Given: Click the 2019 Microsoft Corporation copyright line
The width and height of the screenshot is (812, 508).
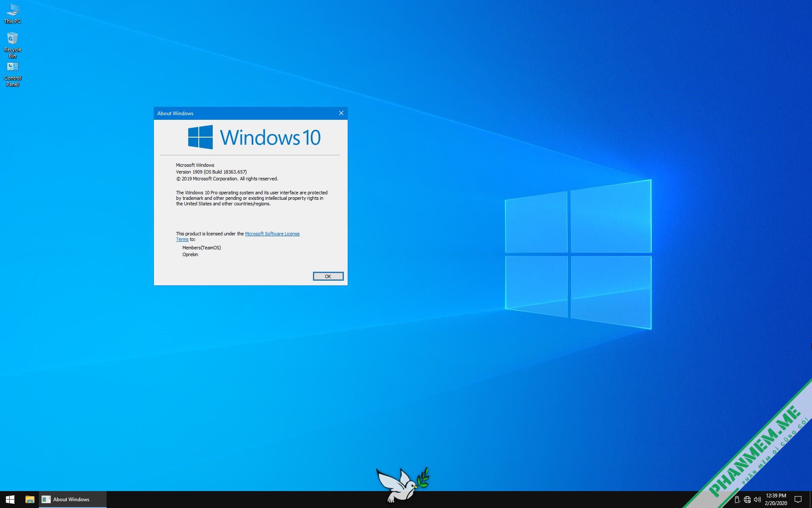Looking at the screenshot, I should point(227,179).
